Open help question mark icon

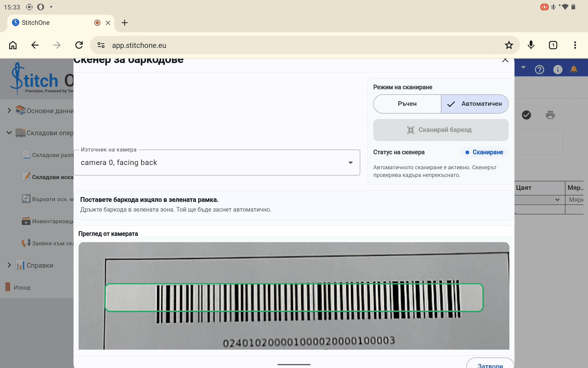(x=539, y=70)
